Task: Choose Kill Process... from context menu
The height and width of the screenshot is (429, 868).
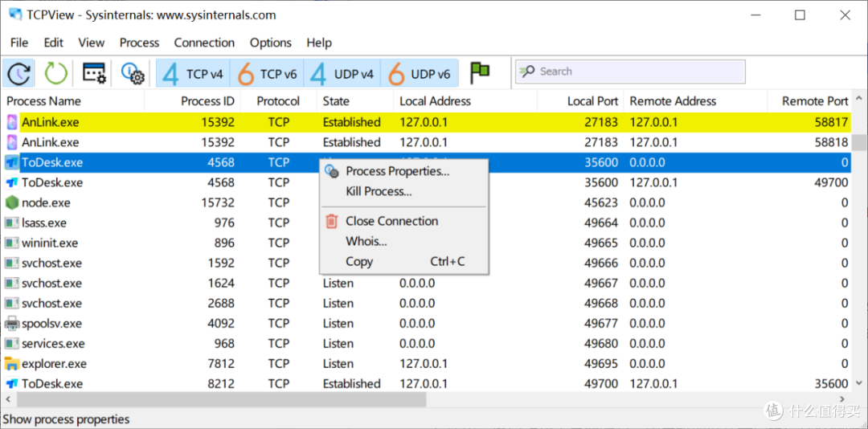Action: point(404,192)
